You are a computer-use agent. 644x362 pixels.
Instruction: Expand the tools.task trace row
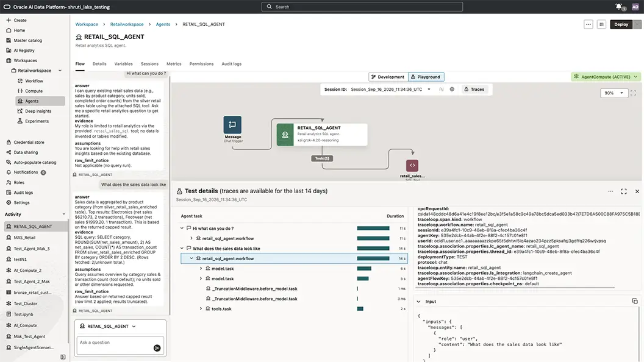(201, 308)
